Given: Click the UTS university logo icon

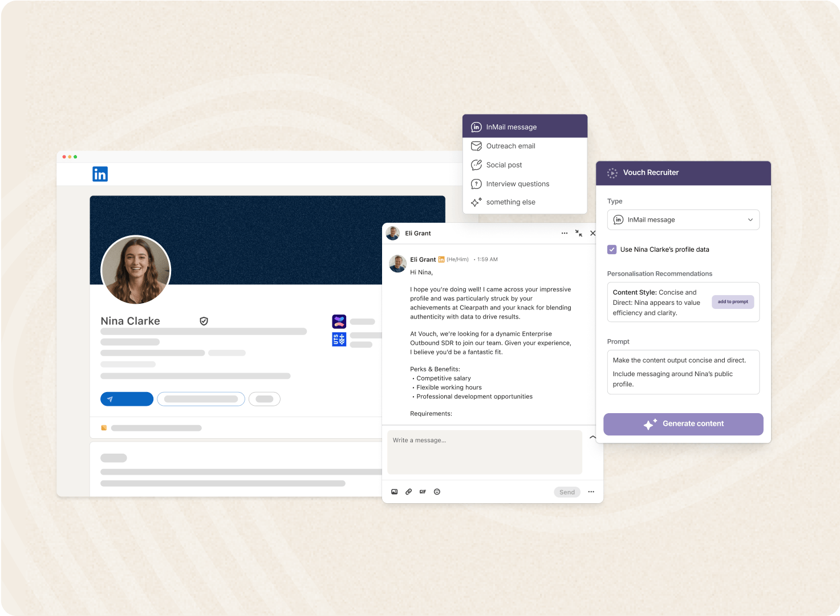Looking at the screenshot, I should pyautogui.click(x=339, y=340).
